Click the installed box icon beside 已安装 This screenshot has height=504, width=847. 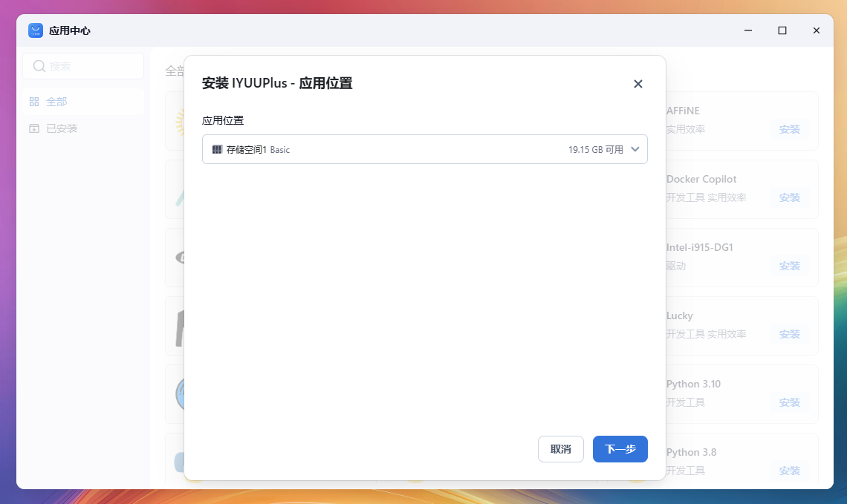point(34,128)
